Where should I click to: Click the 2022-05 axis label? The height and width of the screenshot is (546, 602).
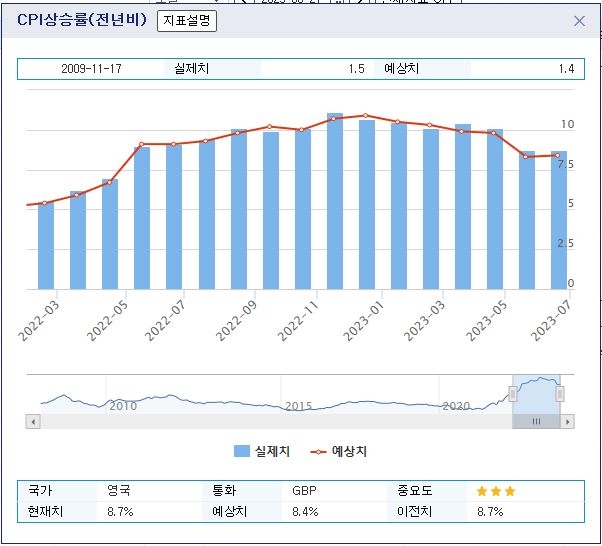coord(108,321)
